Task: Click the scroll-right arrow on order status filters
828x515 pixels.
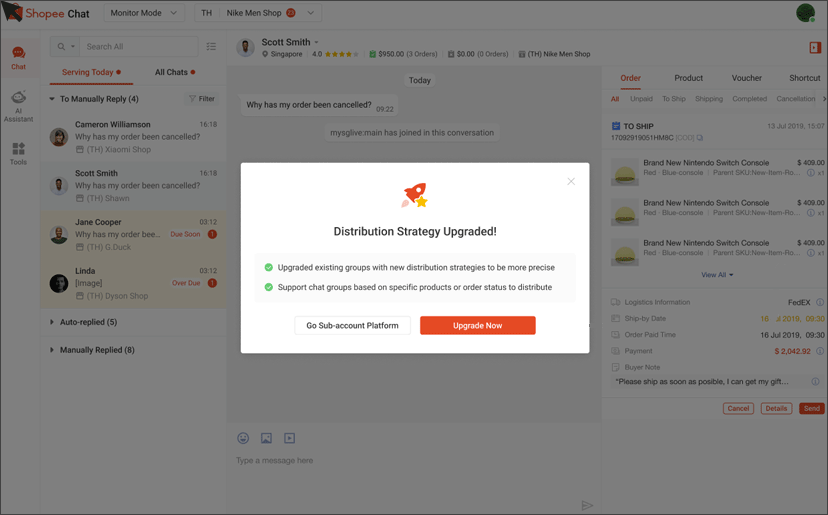Action: coord(824,99)
